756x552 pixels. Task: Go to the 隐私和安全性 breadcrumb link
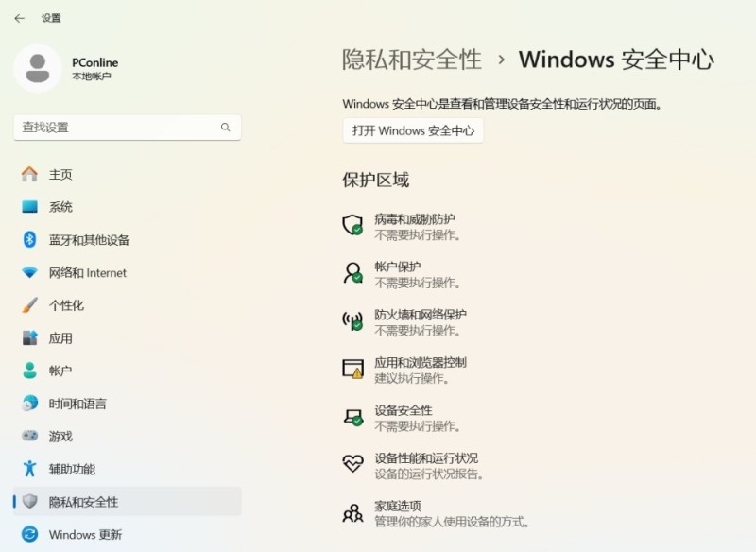pos(412,60)
